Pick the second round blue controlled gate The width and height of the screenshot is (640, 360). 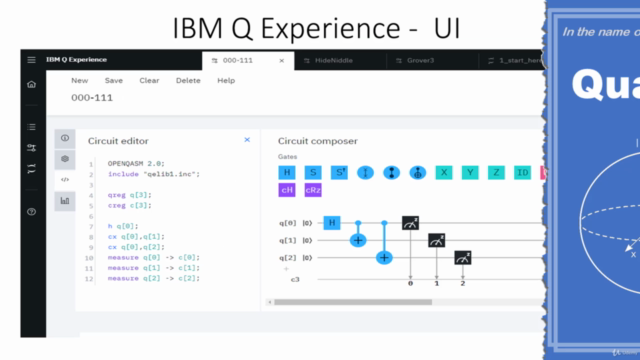391,173
